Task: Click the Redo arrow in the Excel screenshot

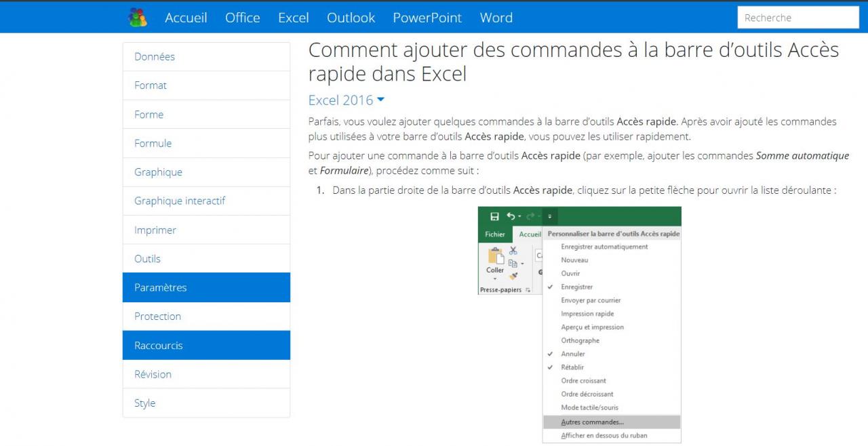Action: click(530, 216)
